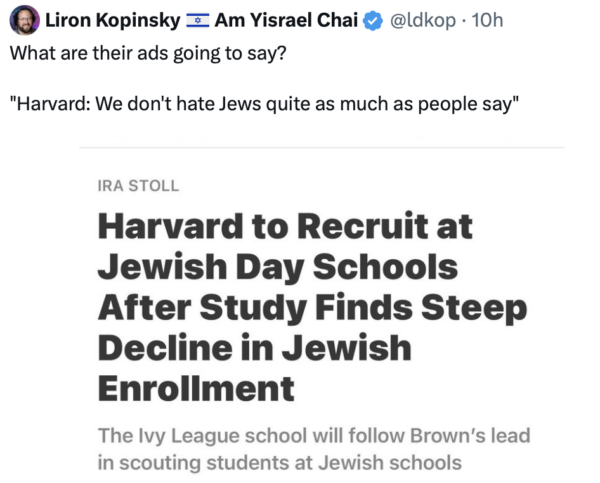Click "The" starting the article subheading

point(115,437)
